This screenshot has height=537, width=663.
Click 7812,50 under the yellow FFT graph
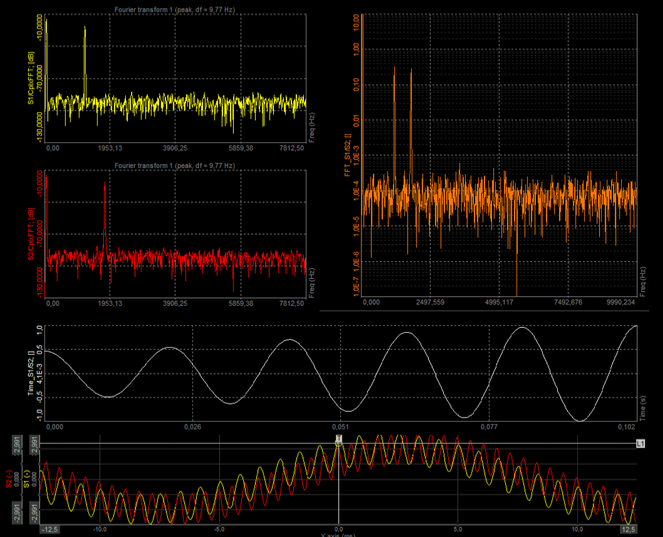pyautogui.click(x=291, y=148)
